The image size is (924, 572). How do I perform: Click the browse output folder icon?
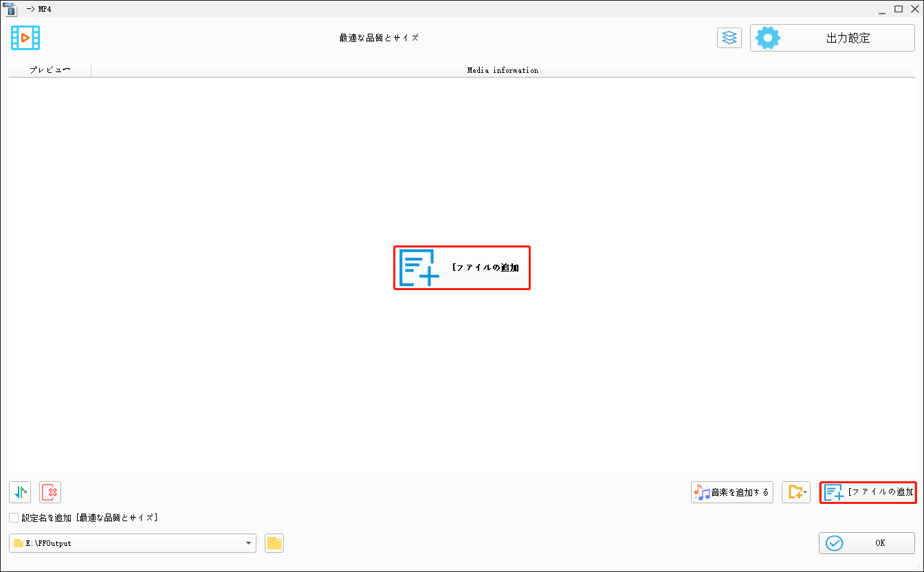(274, 543)
